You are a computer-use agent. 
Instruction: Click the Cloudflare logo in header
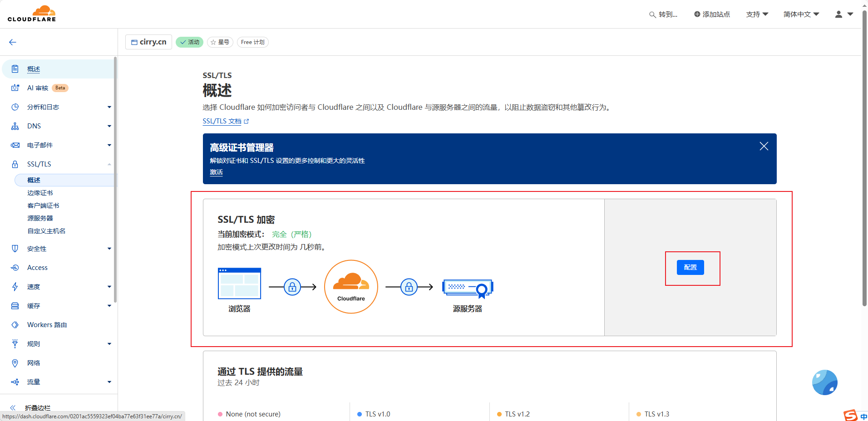pos(32,14)
